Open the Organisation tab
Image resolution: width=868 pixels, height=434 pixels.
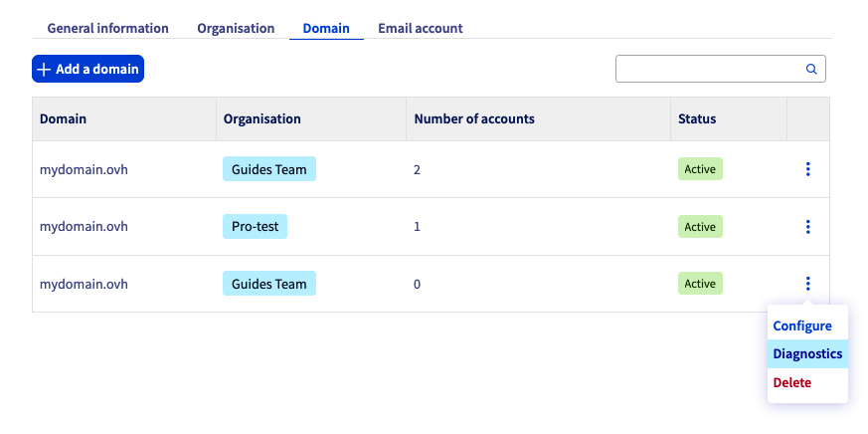click(x=236, y=28)
